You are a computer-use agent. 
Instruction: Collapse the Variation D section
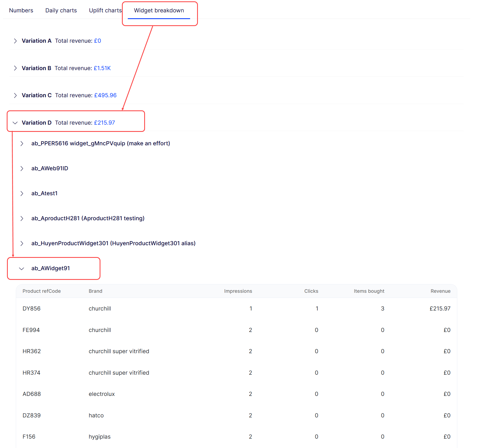click(x=15, y=123)
